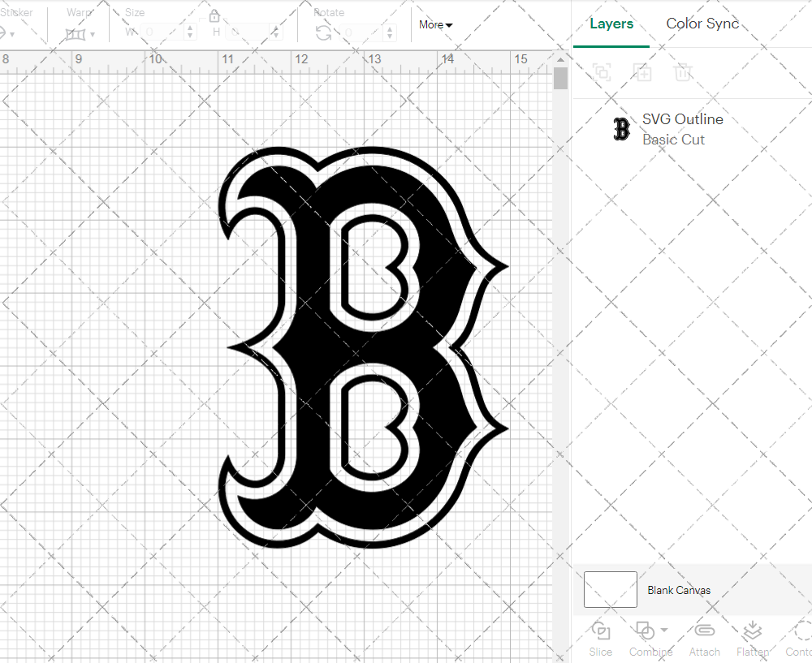The height and width of the screenshot is (663, 812).
Task: Select the Warp tool icon
Action: tap(76, 33)
